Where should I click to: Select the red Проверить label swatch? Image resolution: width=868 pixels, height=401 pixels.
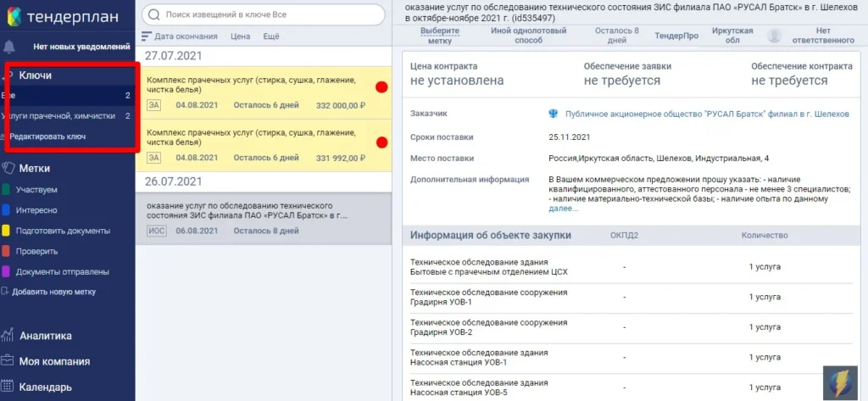point(6,252)
